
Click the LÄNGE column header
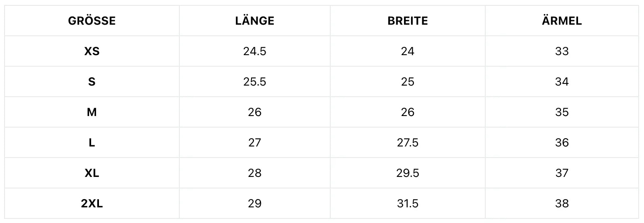255,21
